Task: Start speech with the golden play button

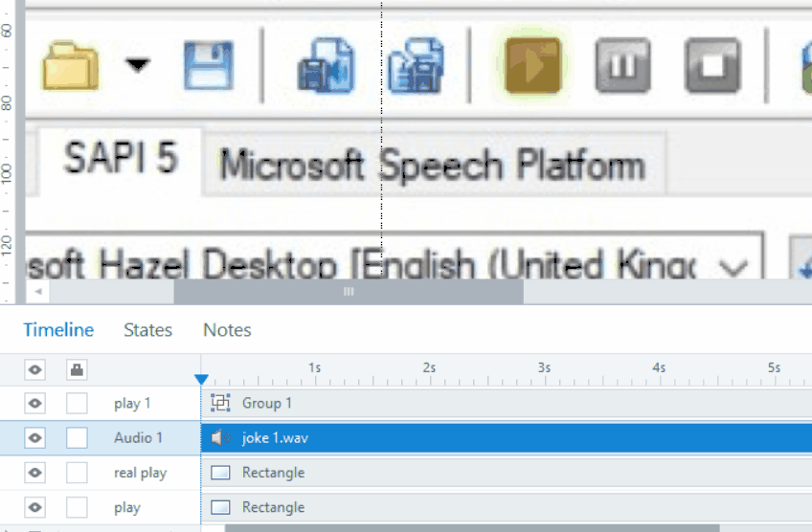Action: [x=532, y=66]
